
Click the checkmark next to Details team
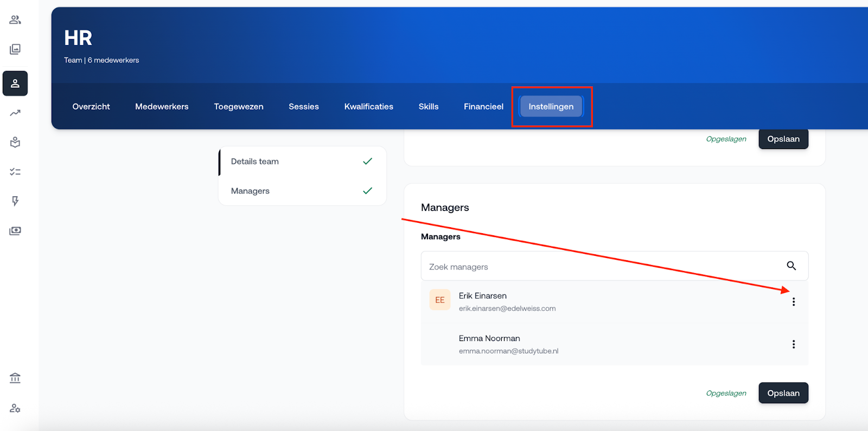coord(367,161)
